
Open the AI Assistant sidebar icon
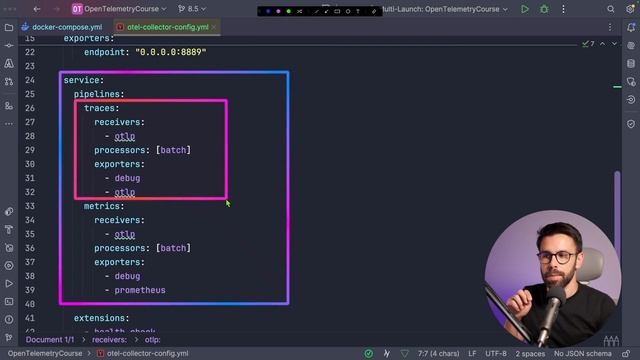point(631,46)
